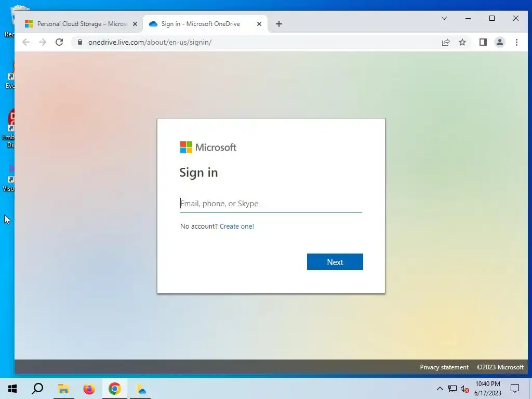Open Privacy statement link

(x=444, y=367)
